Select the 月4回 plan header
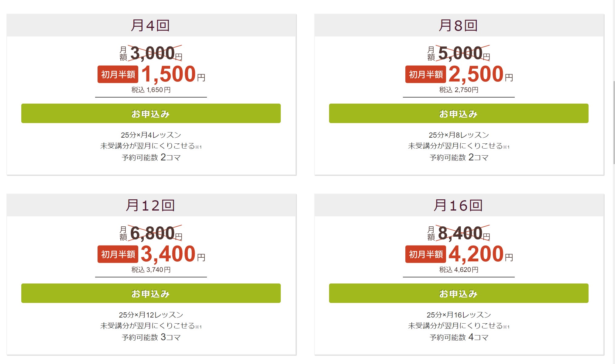Viewport: 615px width, 364px height. tap(151, 25)
